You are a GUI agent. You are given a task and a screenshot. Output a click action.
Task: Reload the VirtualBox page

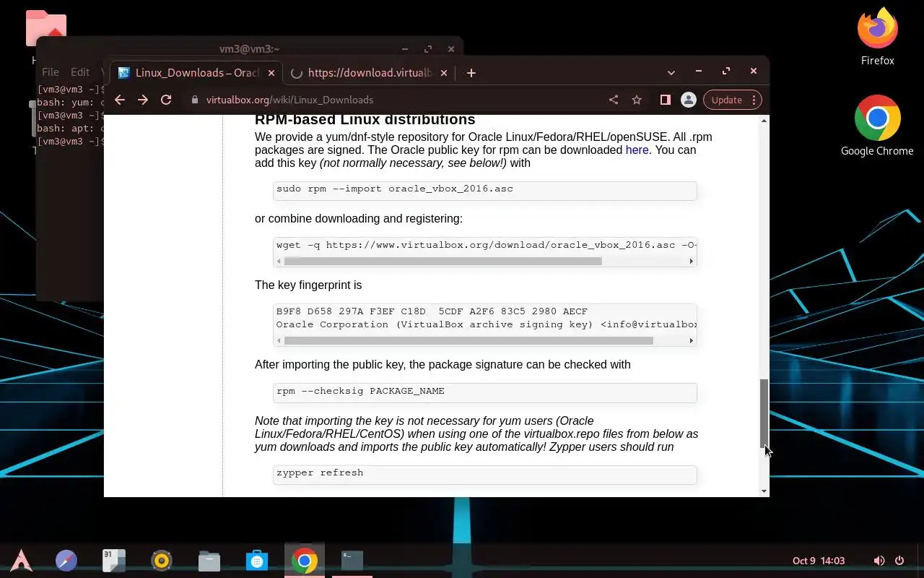click(166, 100)
